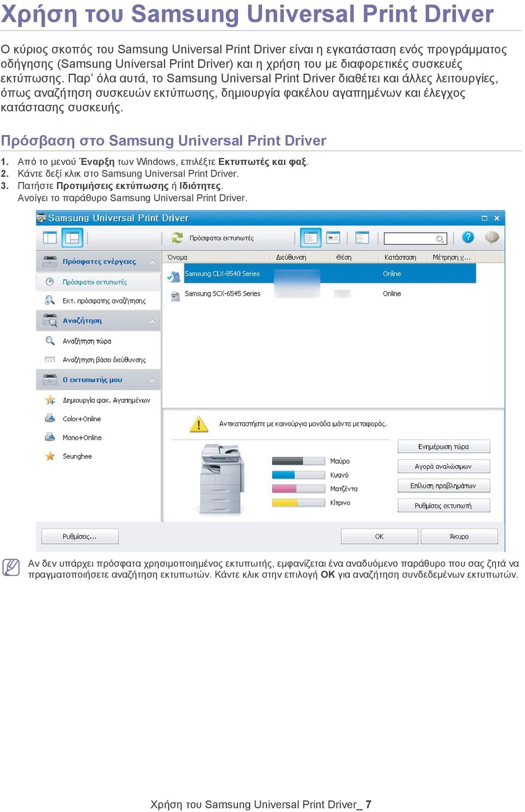
Task: Click the single-pane layout view icon
Action: click(50, 238)
